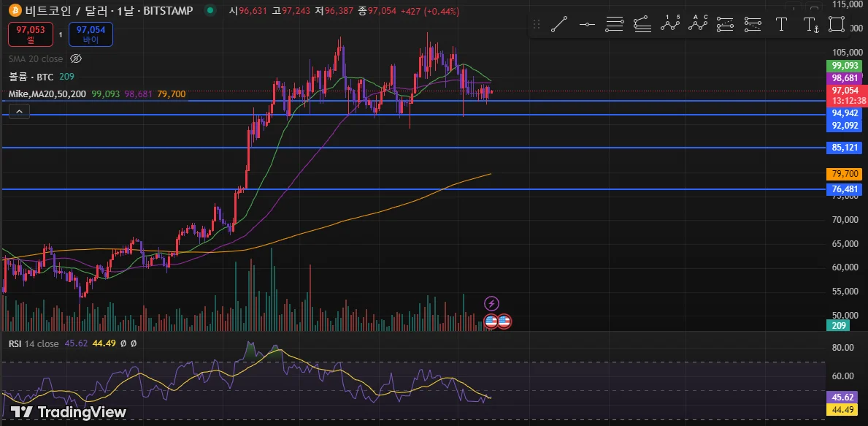This screenshot has height=426, width=868.
Task: Select the Horizontal Line drawing tool
Action: click(x=587, y=24)
